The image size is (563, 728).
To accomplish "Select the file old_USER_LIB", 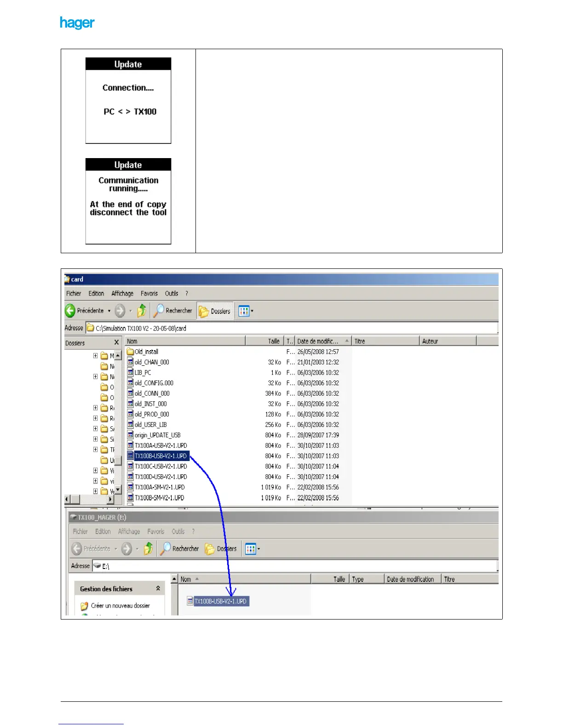I will 150,425.
